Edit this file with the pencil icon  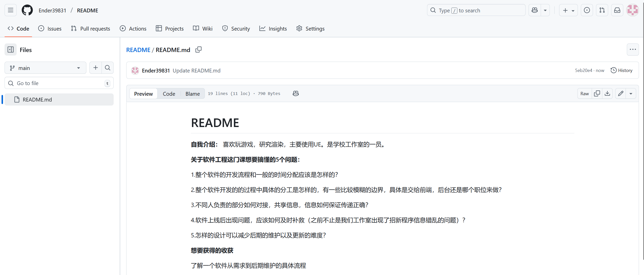coord(621,94)
